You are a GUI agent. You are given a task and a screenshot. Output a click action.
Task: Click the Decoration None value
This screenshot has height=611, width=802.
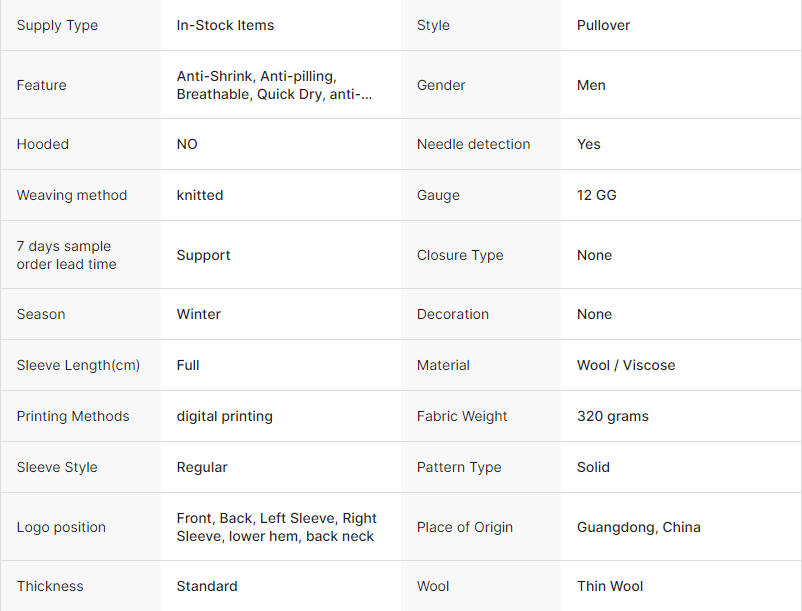594,314
